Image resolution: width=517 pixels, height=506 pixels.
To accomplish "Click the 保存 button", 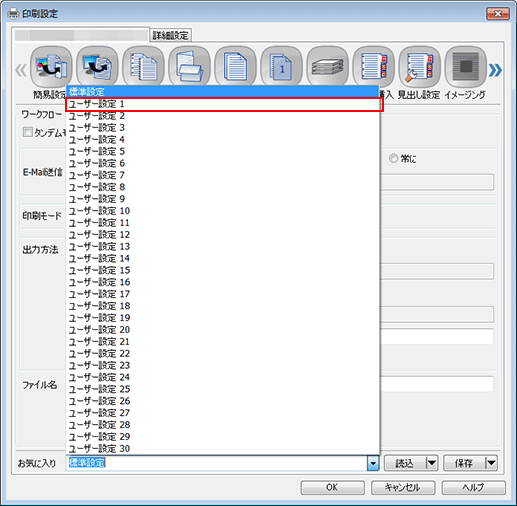I will click(x=464, y=463).
